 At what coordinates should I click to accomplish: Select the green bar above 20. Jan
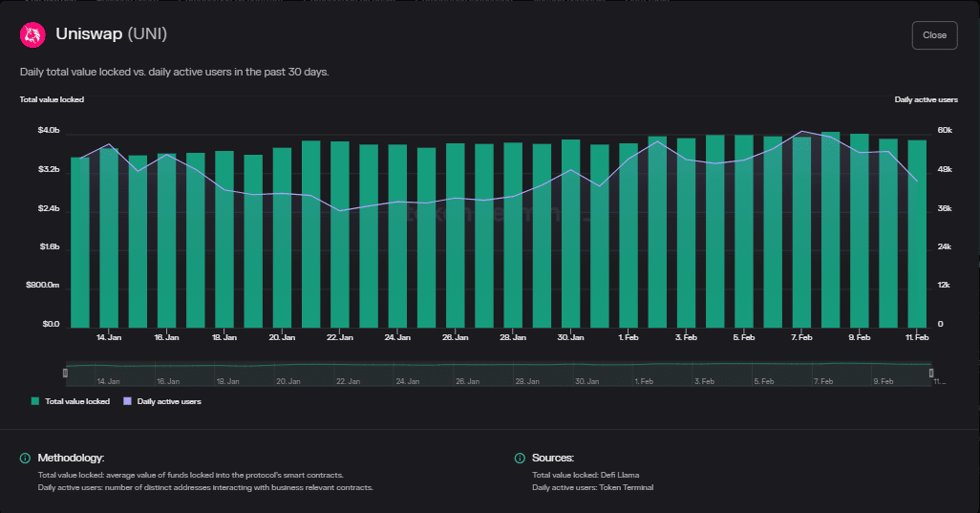(282, 238)
